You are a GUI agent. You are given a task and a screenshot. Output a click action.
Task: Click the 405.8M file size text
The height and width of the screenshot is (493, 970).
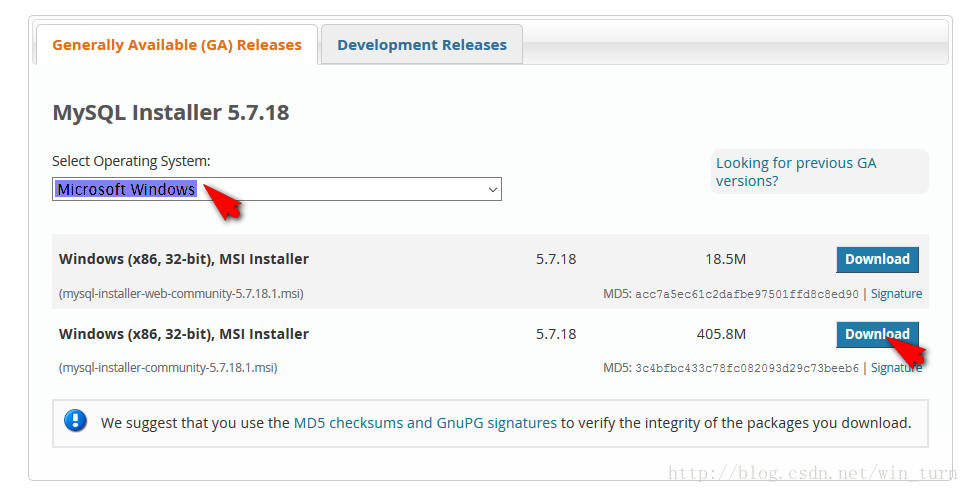(721, 334)
